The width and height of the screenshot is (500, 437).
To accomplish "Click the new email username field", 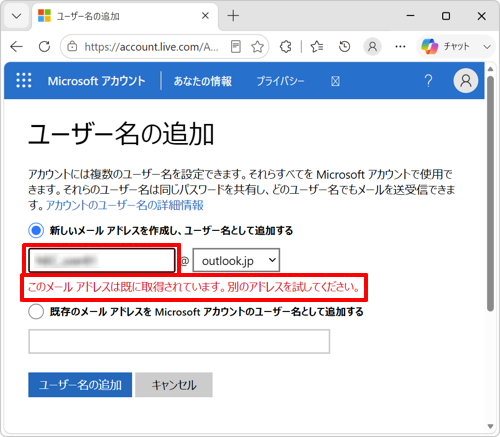I will click(x=102, y=260).
